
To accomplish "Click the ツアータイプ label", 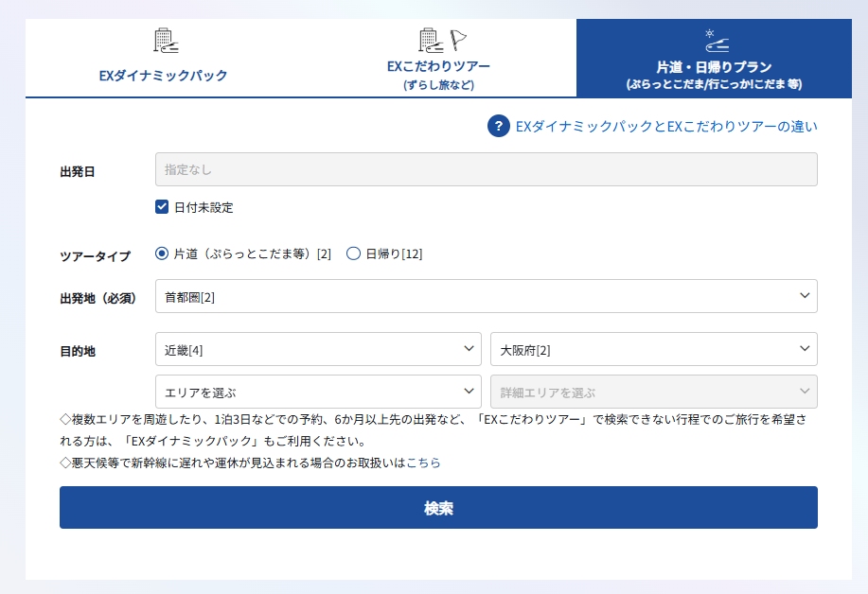I will point(96,256).
